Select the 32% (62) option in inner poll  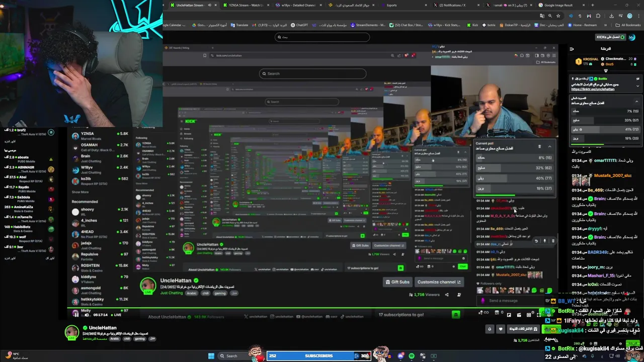[514, 167]
